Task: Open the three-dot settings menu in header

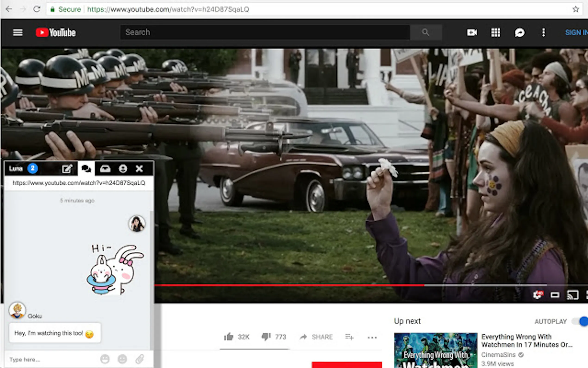Action: click(544, 33)
